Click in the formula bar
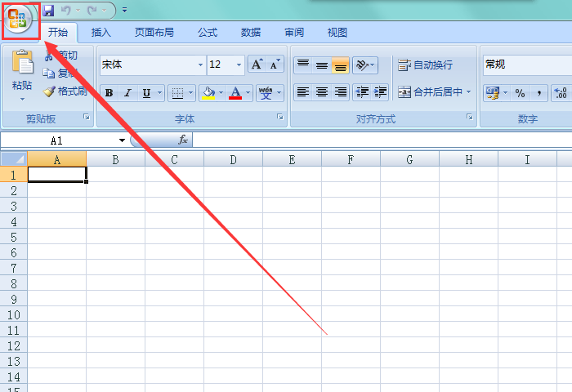 click(382, 140)
